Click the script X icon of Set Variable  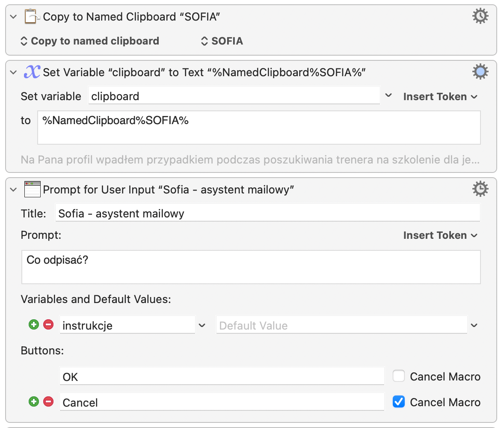pos(32,72)
